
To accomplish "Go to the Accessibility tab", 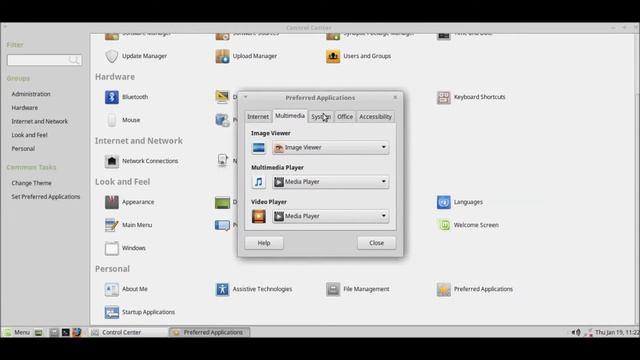I will click(375, 117).
